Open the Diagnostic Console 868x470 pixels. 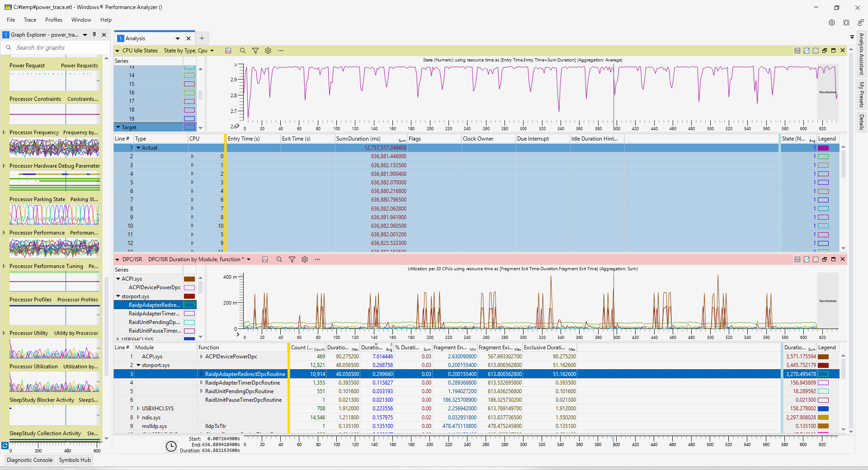pyautogui.click(x=30, y=460)
